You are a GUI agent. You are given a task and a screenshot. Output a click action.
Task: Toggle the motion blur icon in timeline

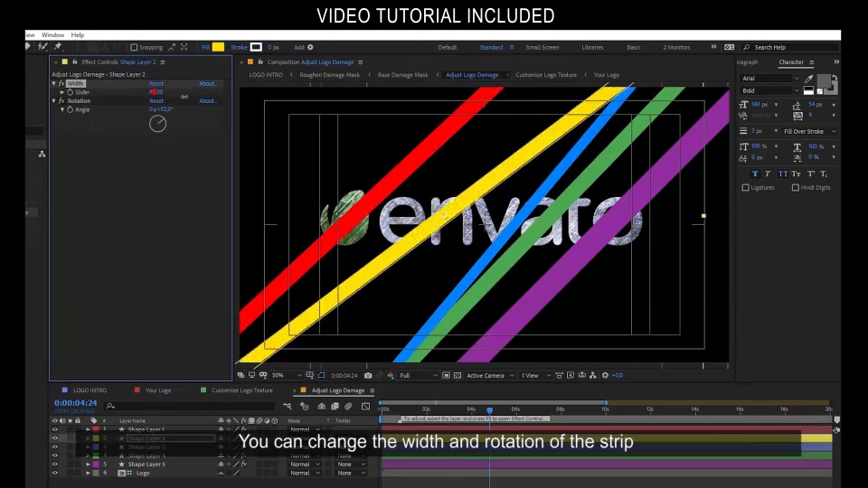(x=348, y=406)
